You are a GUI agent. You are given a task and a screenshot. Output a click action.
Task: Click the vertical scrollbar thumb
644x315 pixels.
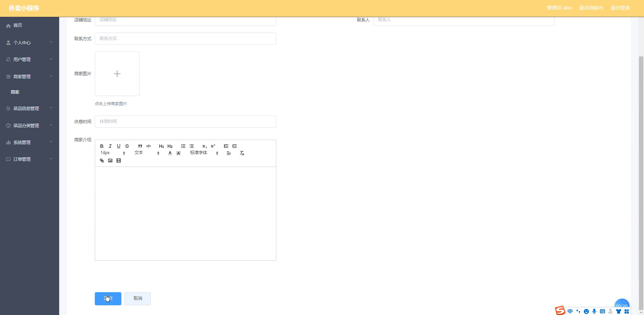(x=641, y=183)
